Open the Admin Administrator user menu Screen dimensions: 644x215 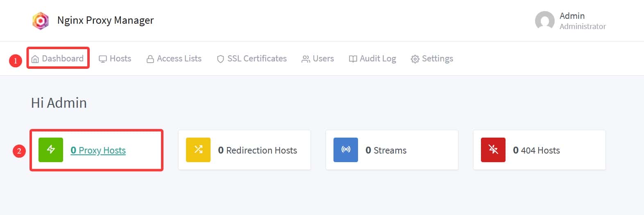tap(582, 21)
